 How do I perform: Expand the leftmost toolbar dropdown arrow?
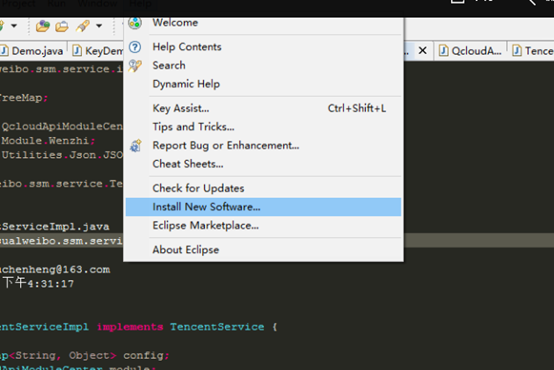coord(14,26)
